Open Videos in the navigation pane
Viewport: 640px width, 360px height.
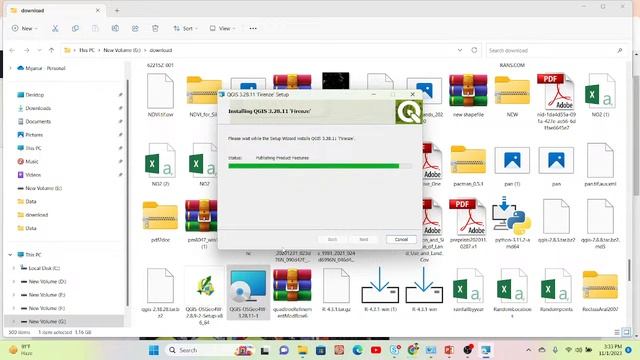[x=33, y=175]
